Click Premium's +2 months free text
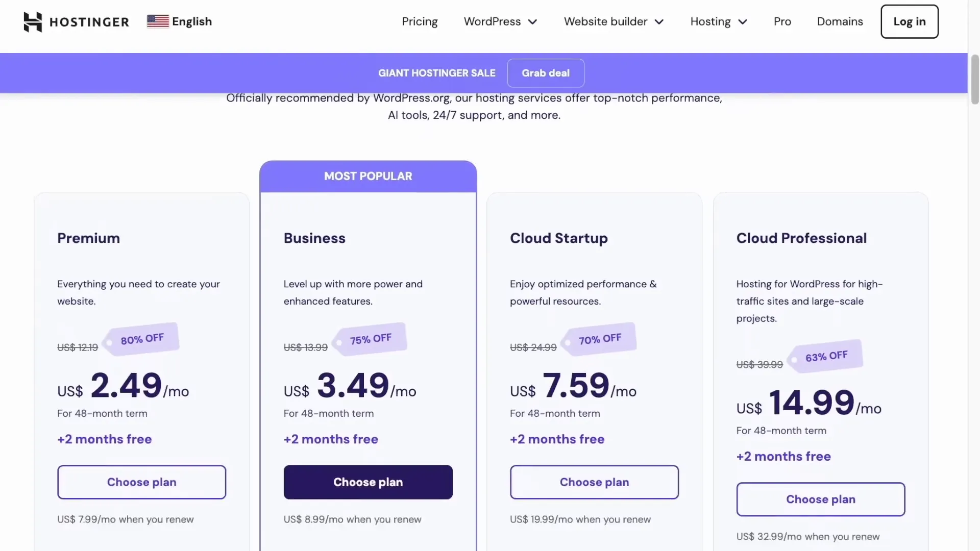The image size is (980, 551). 105,439
